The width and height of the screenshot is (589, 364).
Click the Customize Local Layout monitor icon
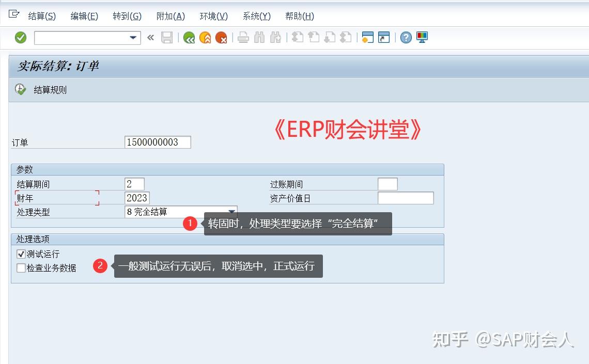[x=422, y=37]
